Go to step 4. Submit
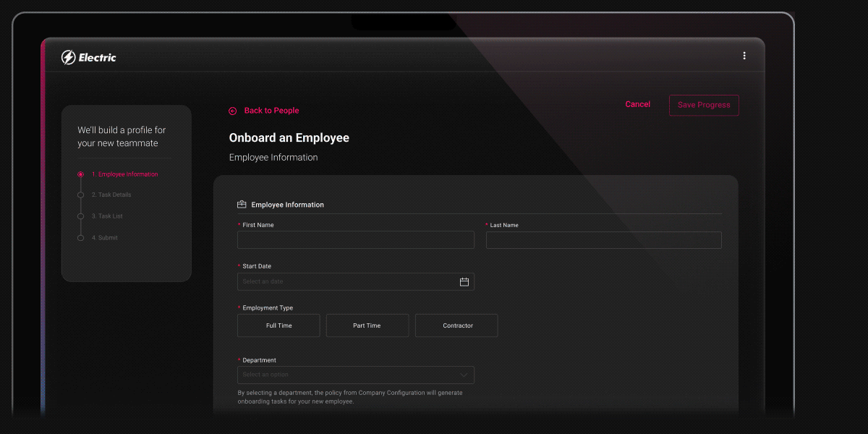 [x=104, y=238]
